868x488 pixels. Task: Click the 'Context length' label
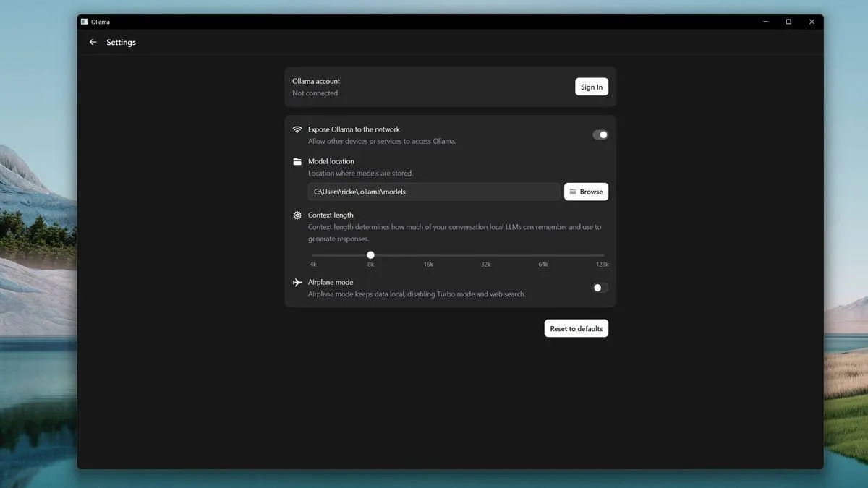[331, 215]
